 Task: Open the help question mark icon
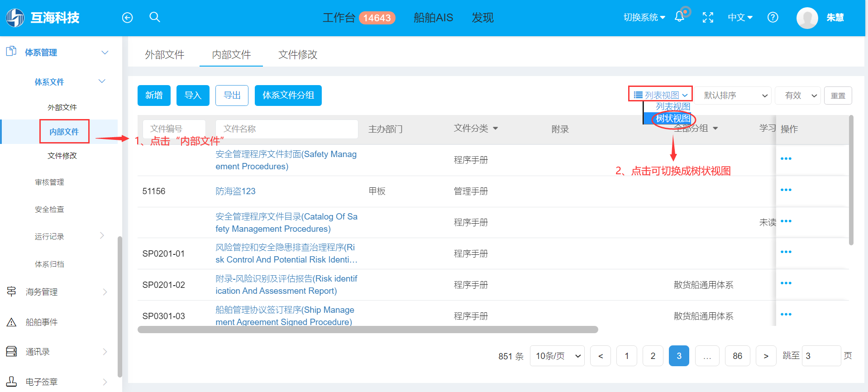[773, 17]
